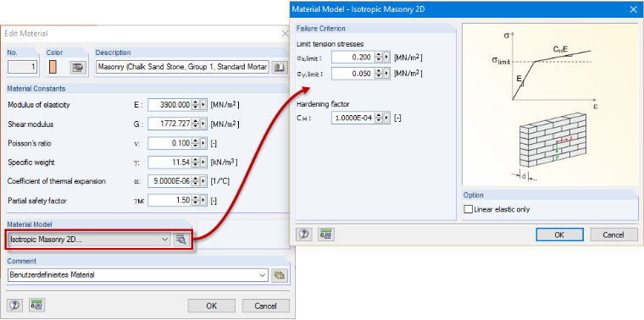Click the Hardening factor CH spinner
Viewport: 644px width, 320px height.
(x=379, y=119)
